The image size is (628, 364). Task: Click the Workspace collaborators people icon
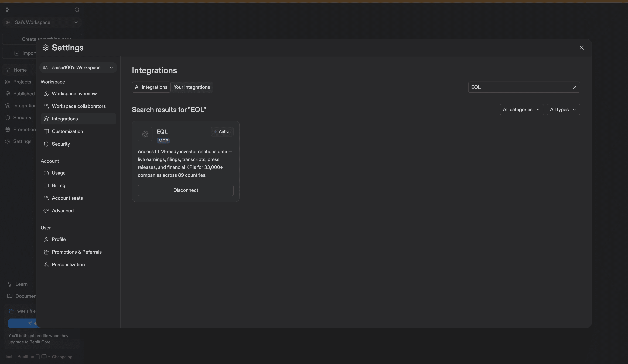tap(46, 106)
